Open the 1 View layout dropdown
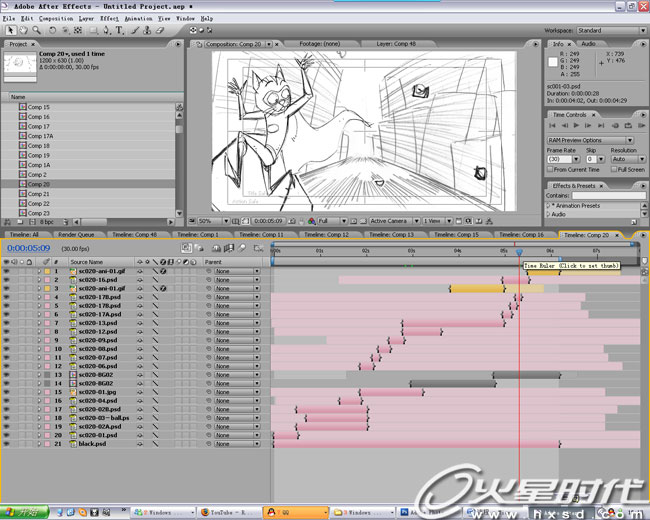 437,221
